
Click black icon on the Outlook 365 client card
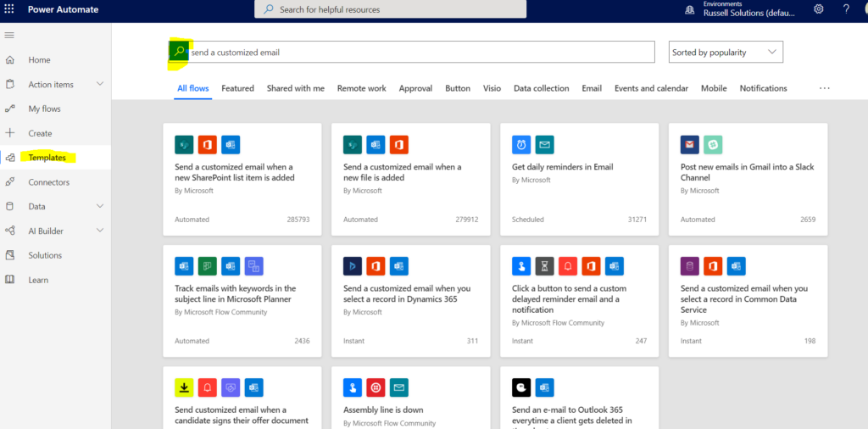point(521,387)
